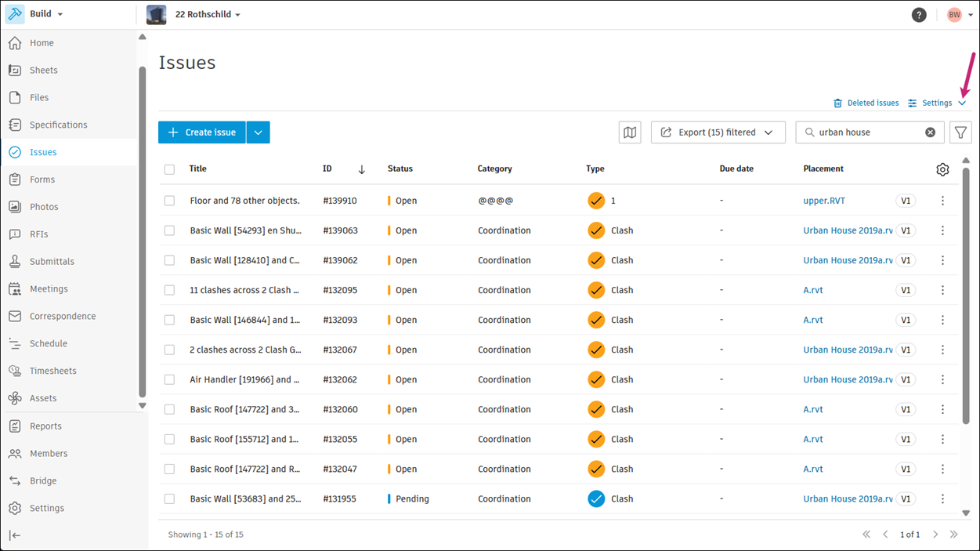The image size is (980, 551).
Task: Click the status icon for issue #131955
Action: 596,498
